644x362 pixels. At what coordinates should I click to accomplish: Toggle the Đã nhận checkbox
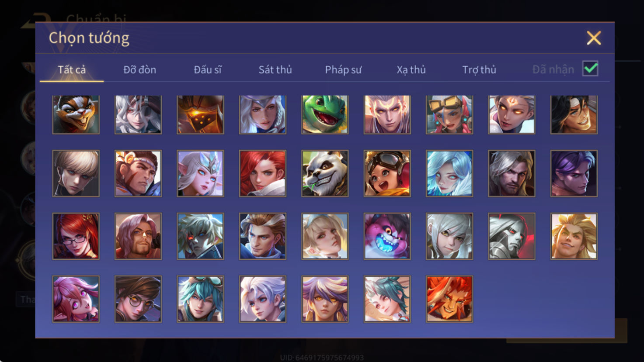[x=590, y=69]
